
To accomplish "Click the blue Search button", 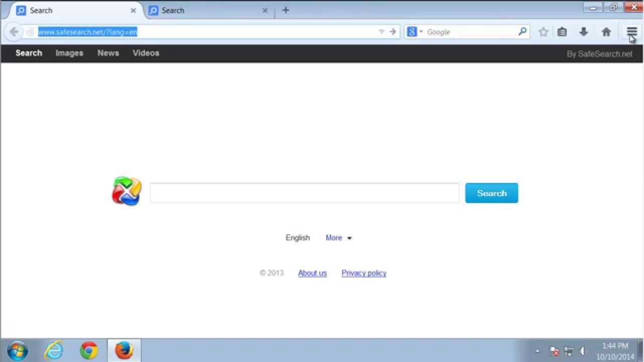I will pyautogui.click(x=492, y=193).
